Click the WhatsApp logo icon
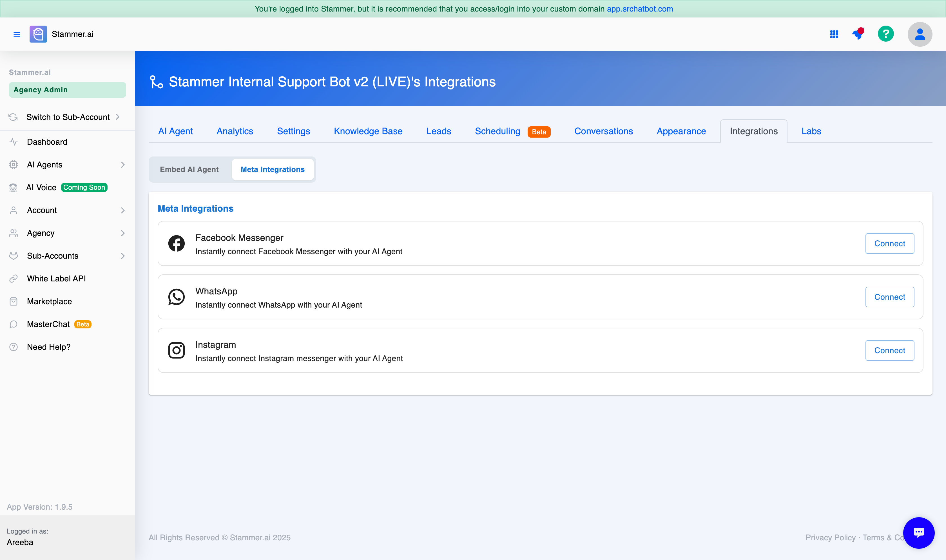This screenshot has height=560, width=946. (x=176, y=297)
